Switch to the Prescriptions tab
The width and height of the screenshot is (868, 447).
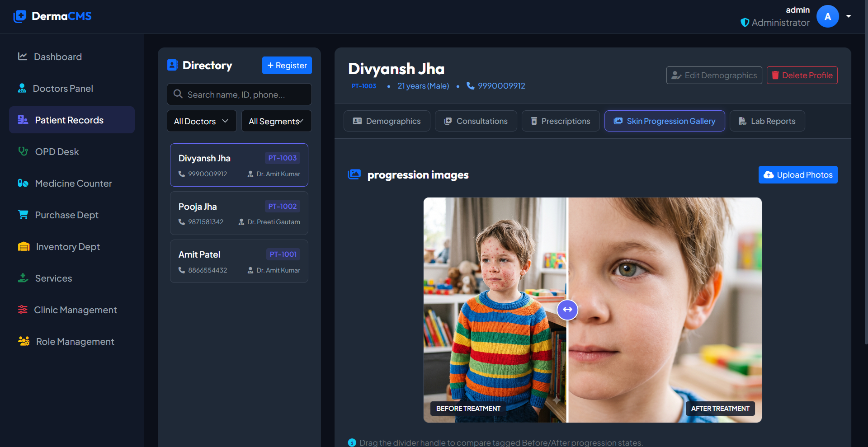pyautogui.click(x=561, y=121)
